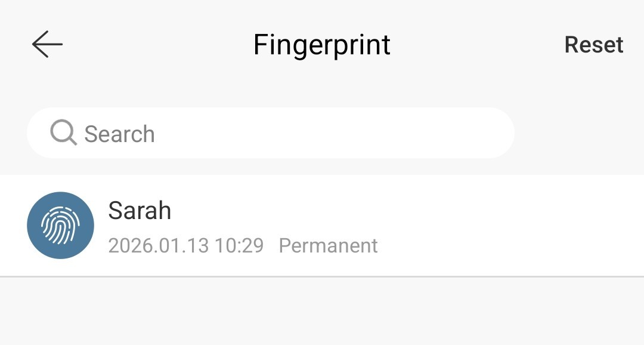Image resolution: width=644 pixels, height=345 pixels.
Task: Focus the Search input field
Action: 271,133
